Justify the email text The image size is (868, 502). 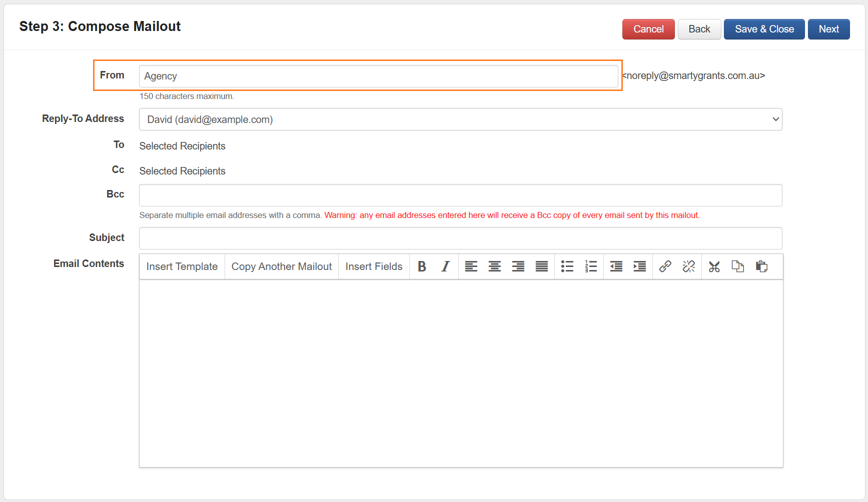(x=541, y=266)
